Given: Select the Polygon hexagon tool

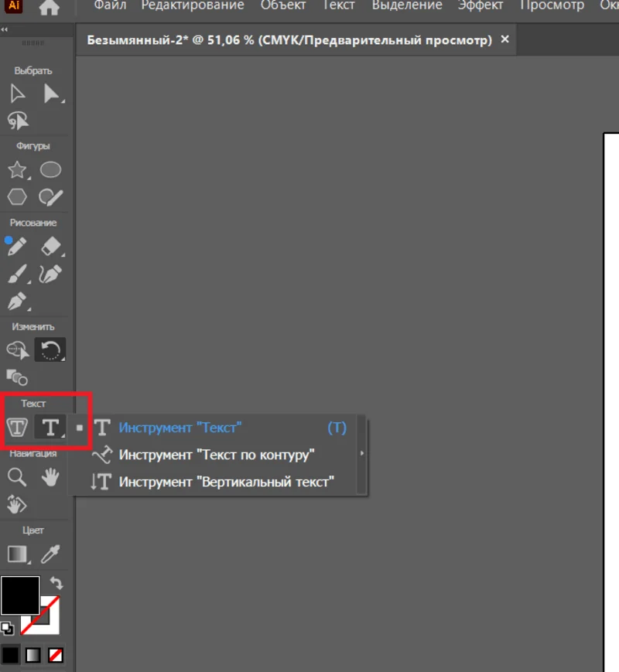Looking at the screenshot, I should [x=17, y=196].
